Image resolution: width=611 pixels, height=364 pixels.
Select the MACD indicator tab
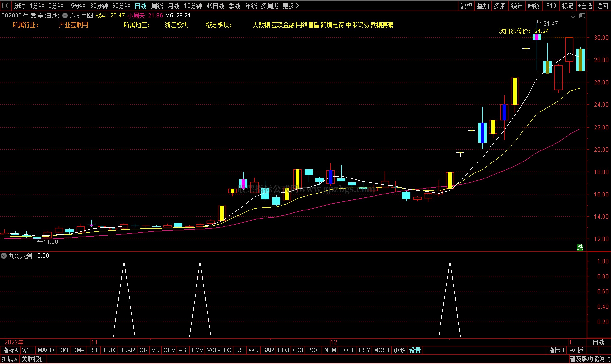pos(46,350)
